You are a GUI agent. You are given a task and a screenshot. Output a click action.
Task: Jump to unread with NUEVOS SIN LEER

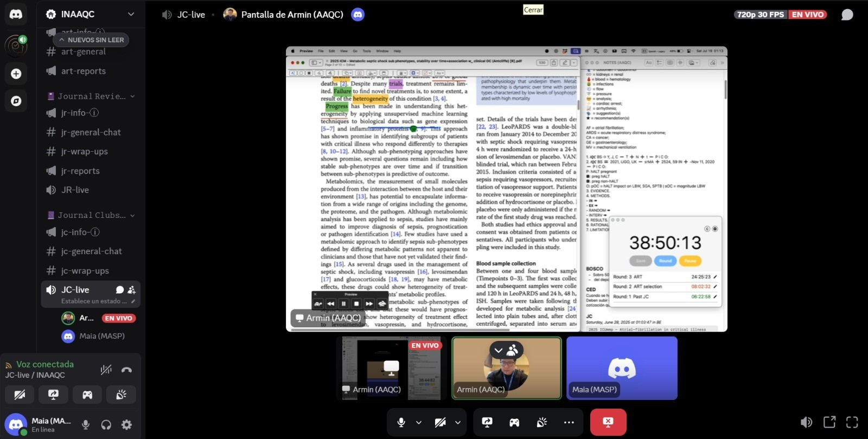[91, 40]
